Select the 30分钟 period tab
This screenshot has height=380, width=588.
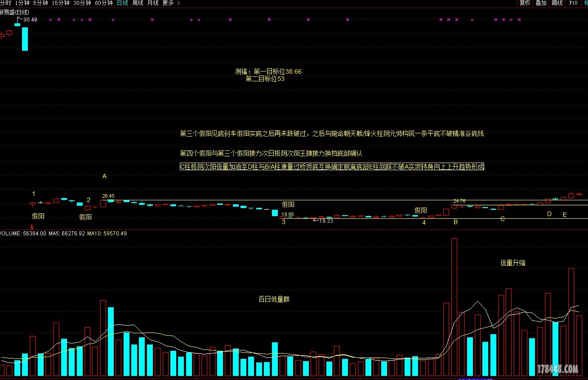pyautogui.click(x=82, y=3)
